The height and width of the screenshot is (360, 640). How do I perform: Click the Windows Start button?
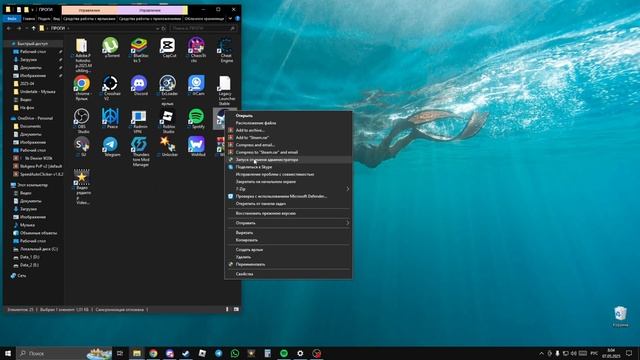pos(8,353)
